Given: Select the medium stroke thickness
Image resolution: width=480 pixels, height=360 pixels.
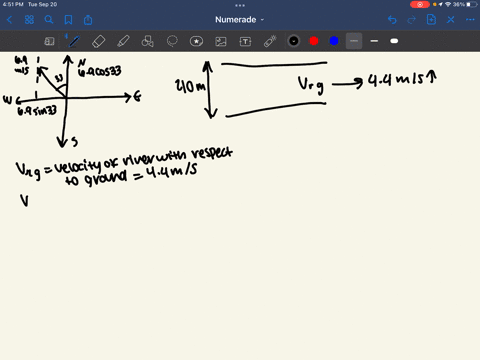Looking at the screenshot, I should 374,41.
